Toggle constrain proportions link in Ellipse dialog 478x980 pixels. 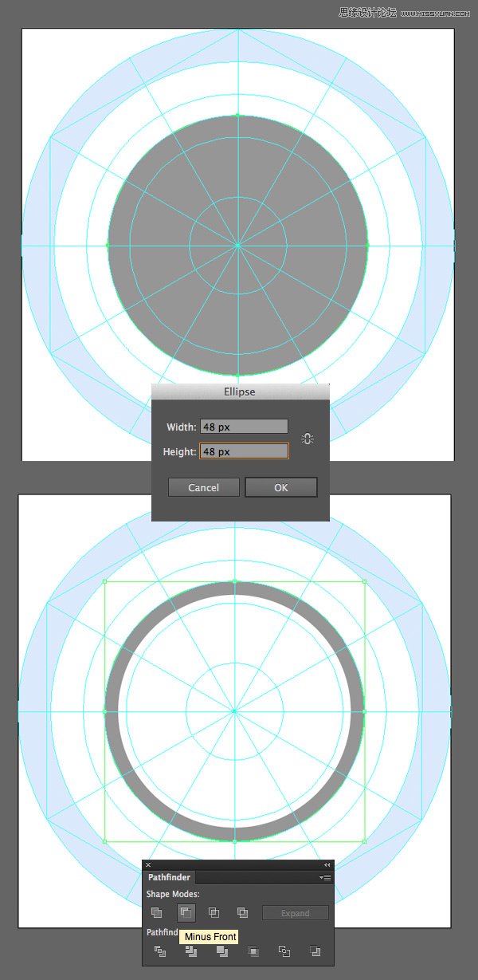308,439
